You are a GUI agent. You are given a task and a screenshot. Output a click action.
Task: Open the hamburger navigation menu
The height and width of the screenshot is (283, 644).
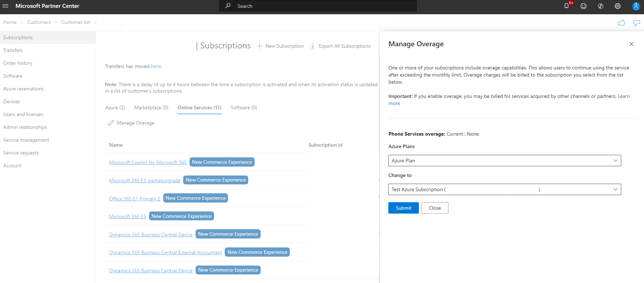[5, 6]
